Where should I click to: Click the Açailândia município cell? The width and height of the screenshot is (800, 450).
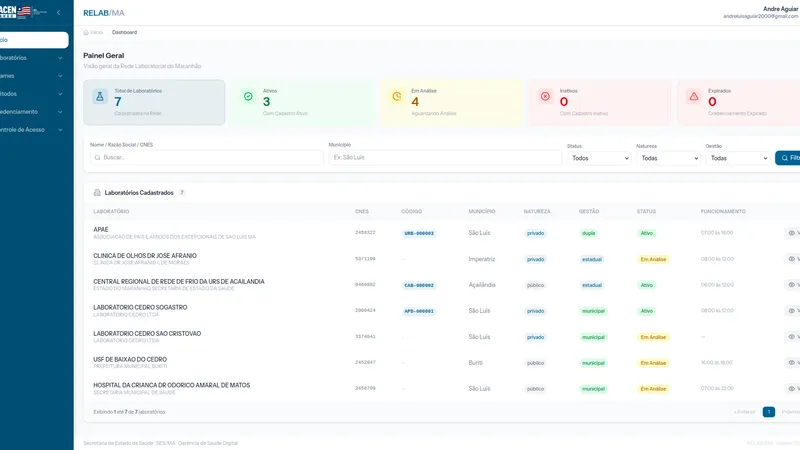pos(482,285)
